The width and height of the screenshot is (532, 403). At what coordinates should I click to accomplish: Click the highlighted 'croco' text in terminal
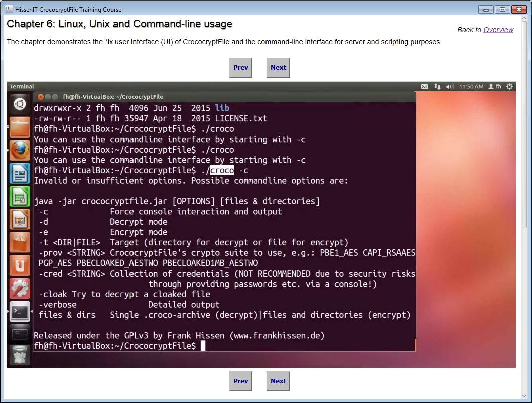(x=222, y=170)
